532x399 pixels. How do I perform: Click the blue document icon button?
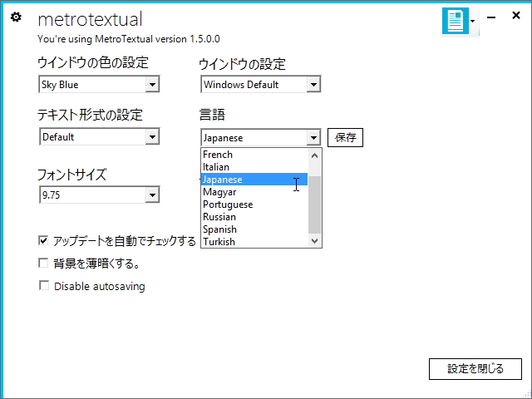coord(455,21)
